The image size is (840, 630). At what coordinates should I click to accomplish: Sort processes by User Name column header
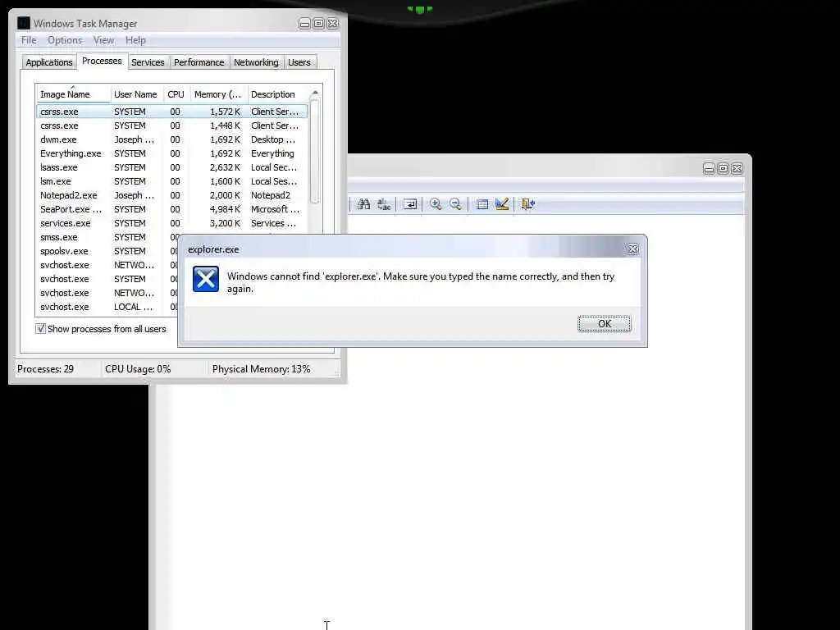tap(137, 94)
